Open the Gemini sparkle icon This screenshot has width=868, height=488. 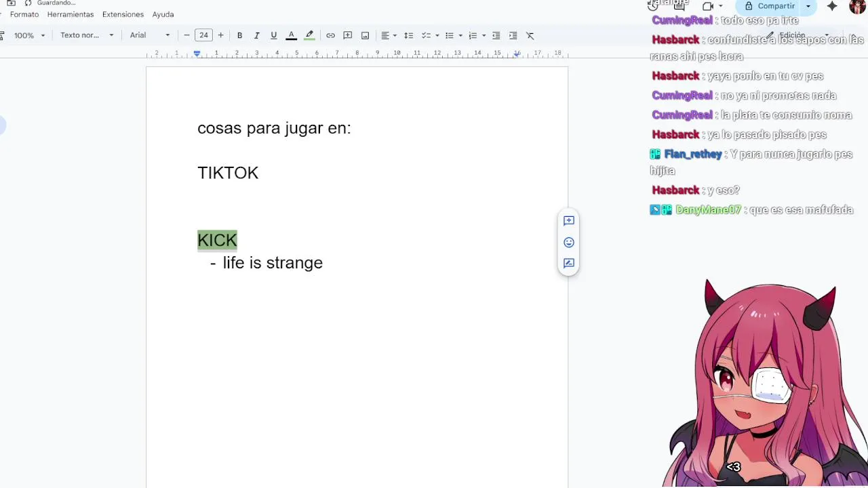click(x=832, y=6)
